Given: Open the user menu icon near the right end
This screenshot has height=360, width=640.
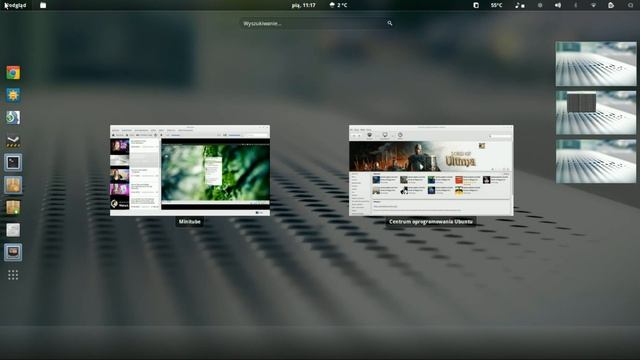Looking at the screenshot, I should 611,5.
